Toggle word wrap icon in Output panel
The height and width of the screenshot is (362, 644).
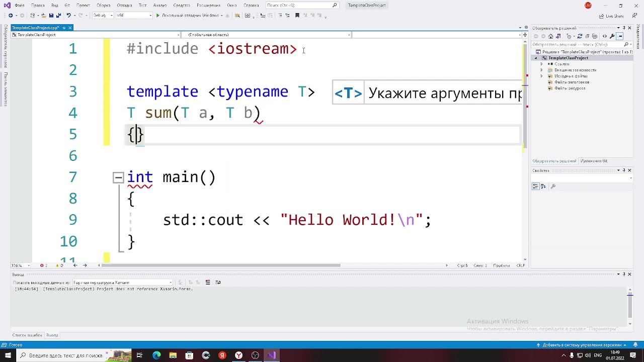(218, 283)
